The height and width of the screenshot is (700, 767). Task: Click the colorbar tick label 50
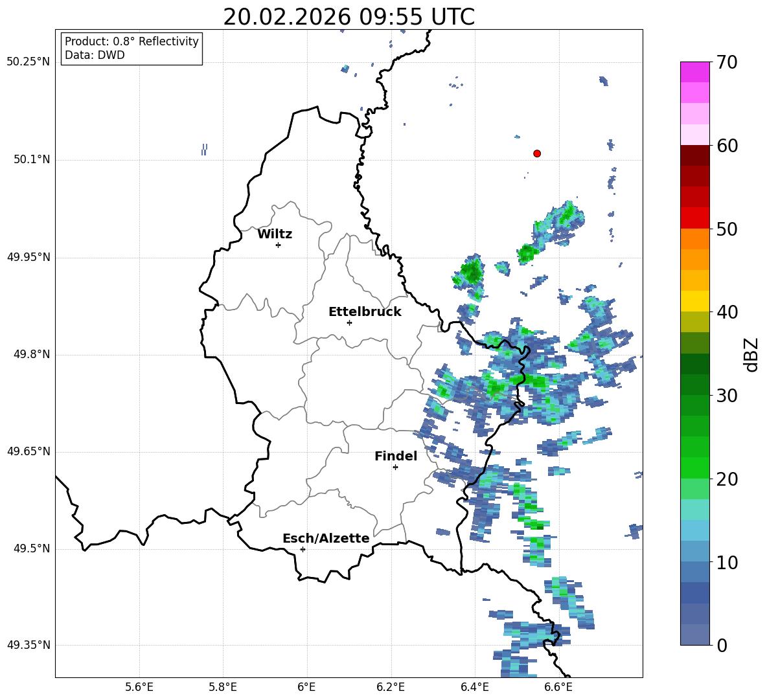pyautogui.click(x=727, y=229)
